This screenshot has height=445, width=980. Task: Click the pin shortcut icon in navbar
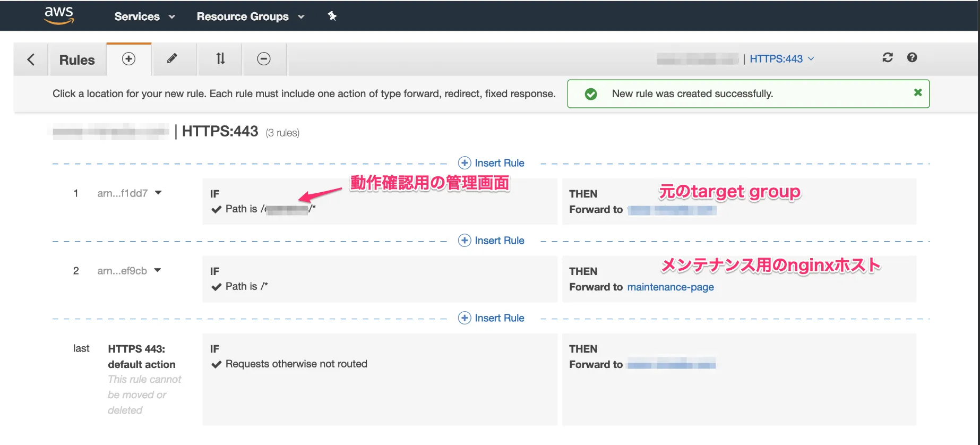(x=332, y=16)
